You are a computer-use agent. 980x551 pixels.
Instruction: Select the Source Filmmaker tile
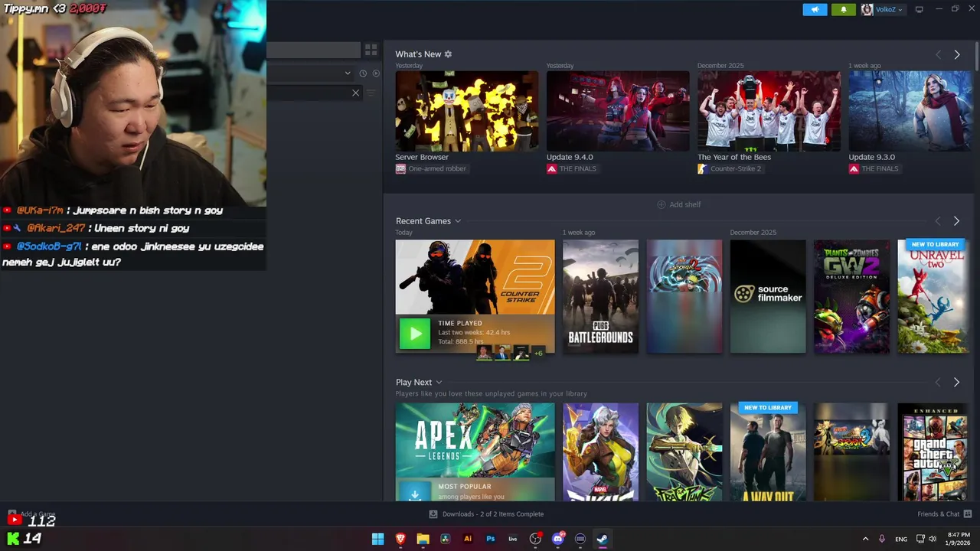pos(768,297)
